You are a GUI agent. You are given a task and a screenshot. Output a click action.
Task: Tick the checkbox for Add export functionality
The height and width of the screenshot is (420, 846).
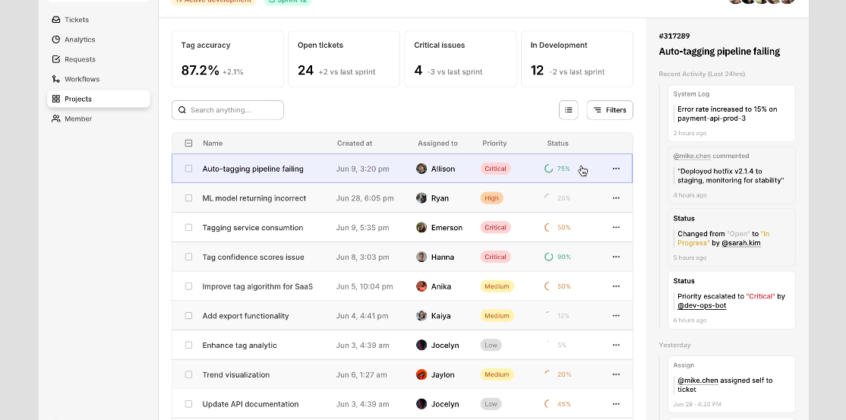[188, 316]
